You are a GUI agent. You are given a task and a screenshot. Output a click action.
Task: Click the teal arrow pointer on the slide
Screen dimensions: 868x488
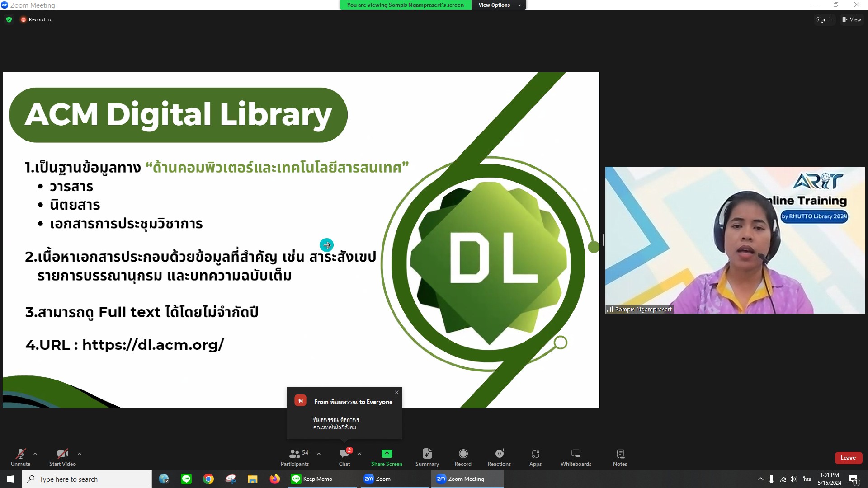tap(326, 245)
